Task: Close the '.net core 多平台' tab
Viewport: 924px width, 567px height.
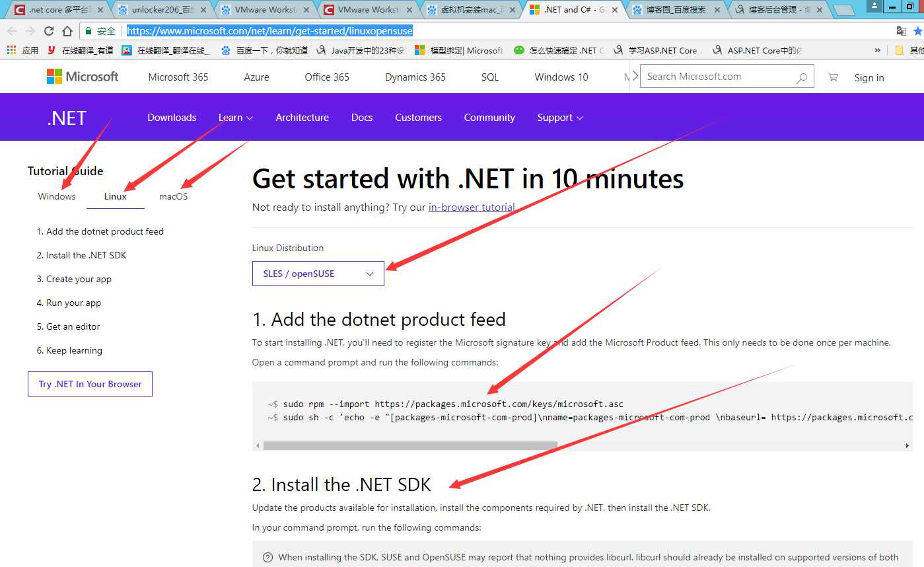Action: tap(100, 10)
